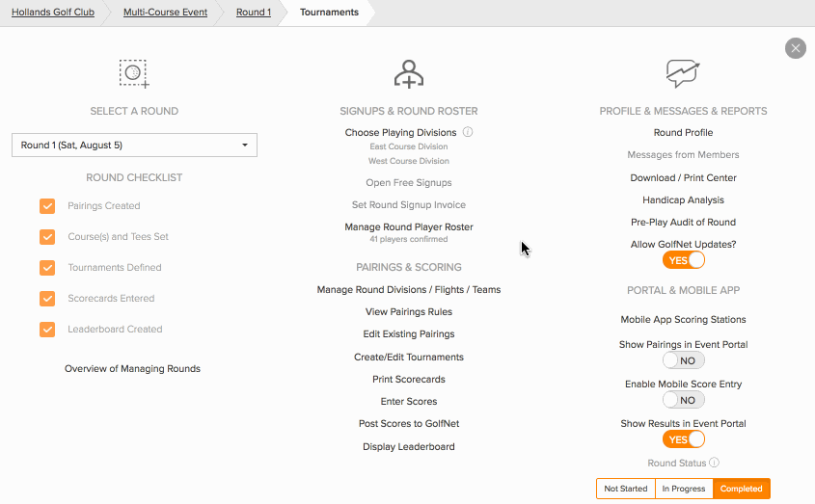Click Open Free Signups
The height and width of the screenshot is (504, 815).
(409, 183)
